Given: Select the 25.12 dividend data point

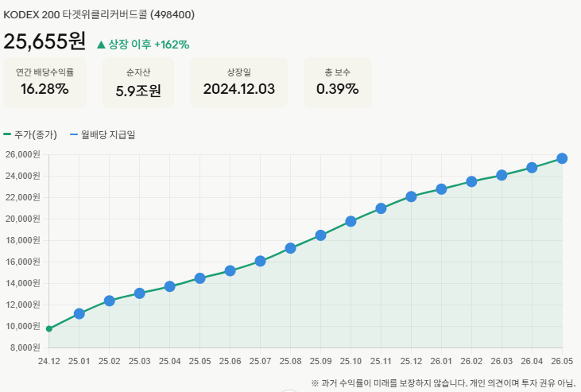Looking at the screenshot, I should click(411, 196).
